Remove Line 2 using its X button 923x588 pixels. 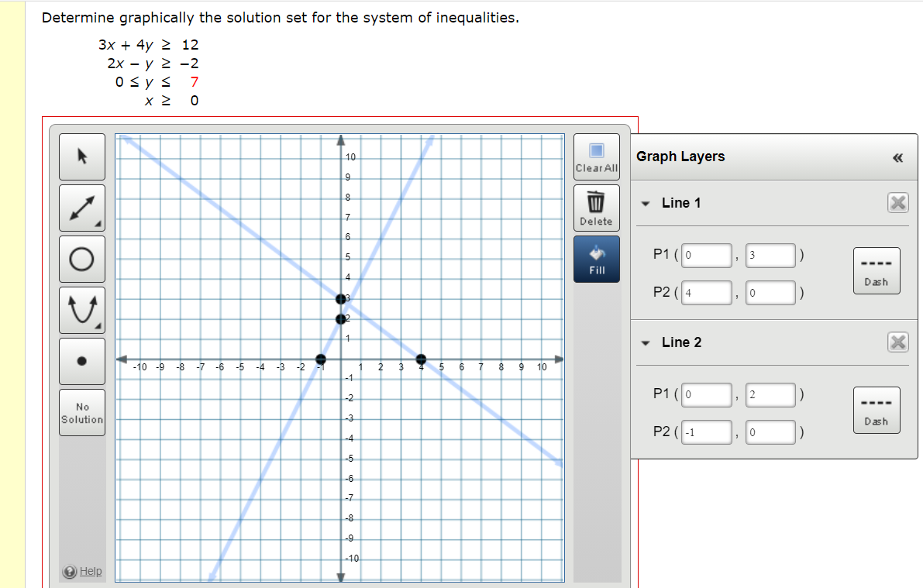point(897,342)
